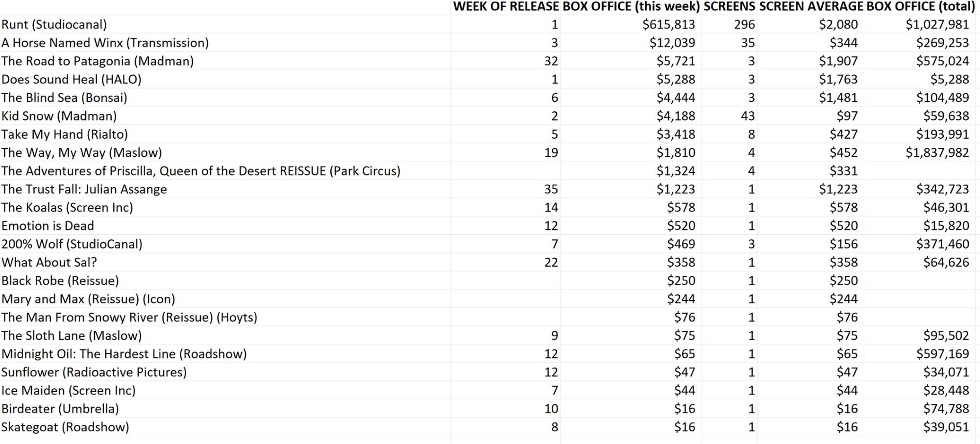980x444 pixels.
Task: Click The Road to Patagonia total $575,024
Action: 942,61
